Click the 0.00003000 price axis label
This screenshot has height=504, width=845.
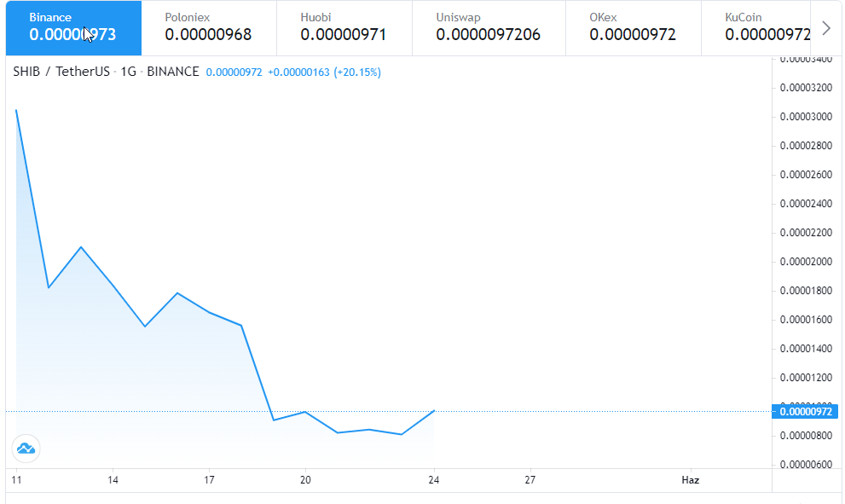tap(806, 117)
